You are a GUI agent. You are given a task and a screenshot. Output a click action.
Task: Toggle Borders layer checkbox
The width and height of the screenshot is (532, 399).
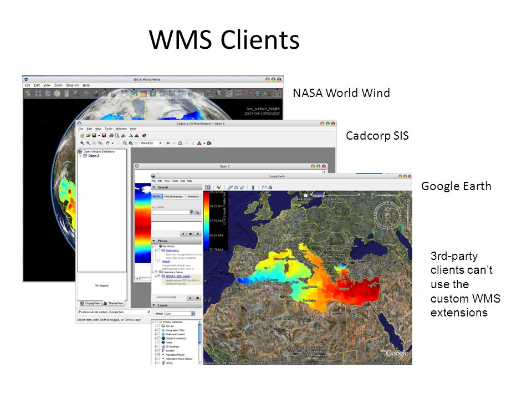pyautogui.click(x=159, y=350)
